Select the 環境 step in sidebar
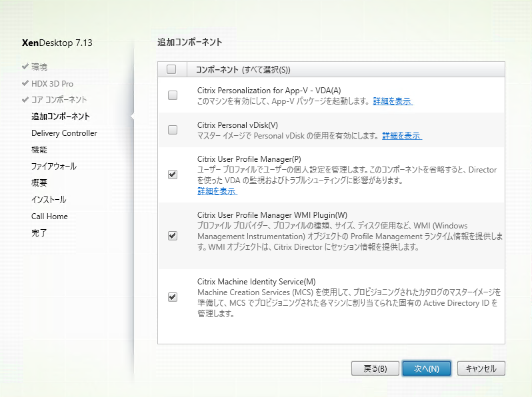 coord(39,67)
